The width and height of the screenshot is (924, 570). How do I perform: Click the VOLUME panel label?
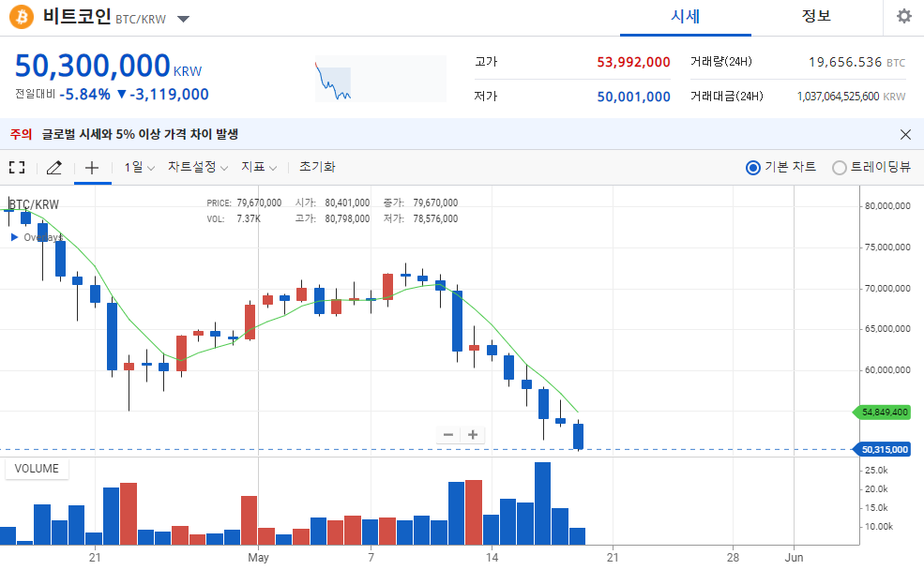37,469
